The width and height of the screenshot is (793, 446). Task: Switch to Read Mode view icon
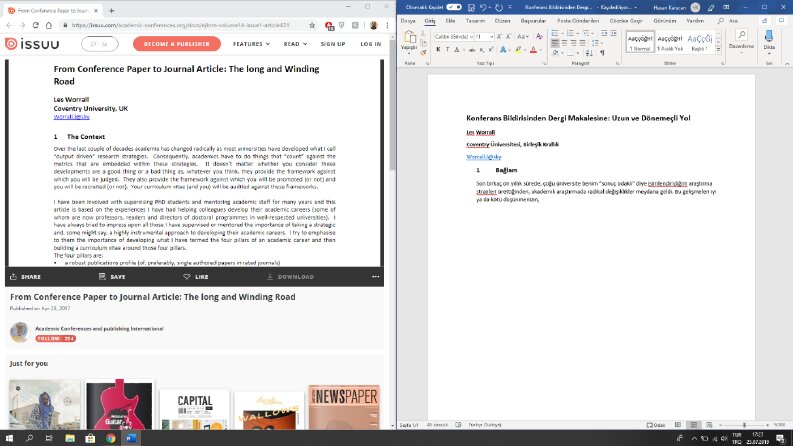678,425
